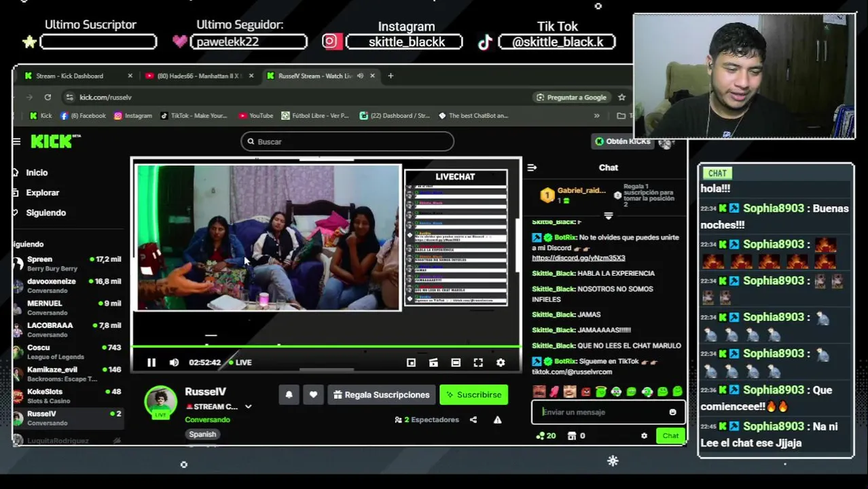
Task: Share the RusselV stream
Action: (473, 420)
